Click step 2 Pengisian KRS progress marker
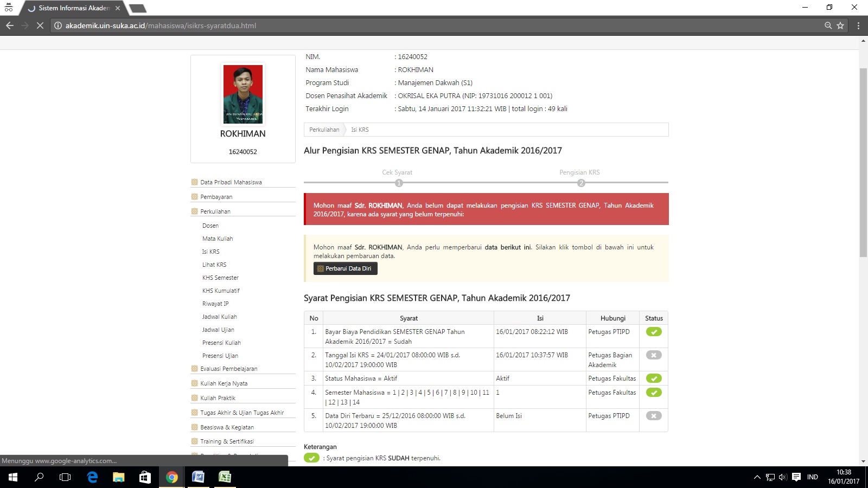The width and height of the screenshot is (868, 488). click(x=581, y=183)
